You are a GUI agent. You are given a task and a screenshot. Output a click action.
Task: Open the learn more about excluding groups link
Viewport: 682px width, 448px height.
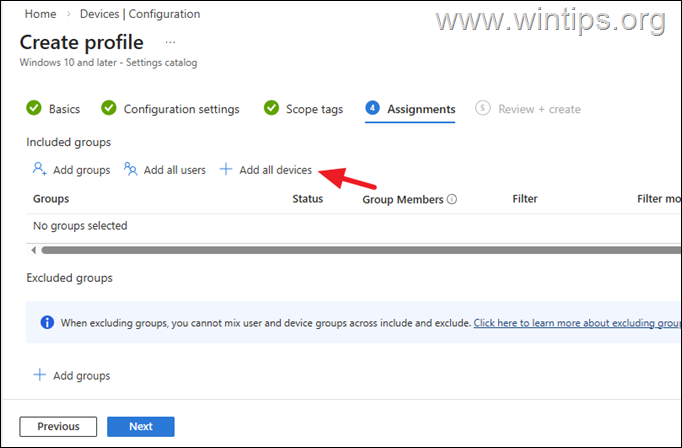(x=577, y=323)
